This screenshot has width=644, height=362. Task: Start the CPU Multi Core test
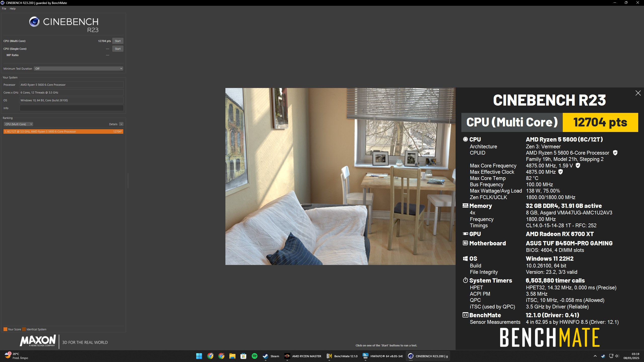[x=118, y=41]
